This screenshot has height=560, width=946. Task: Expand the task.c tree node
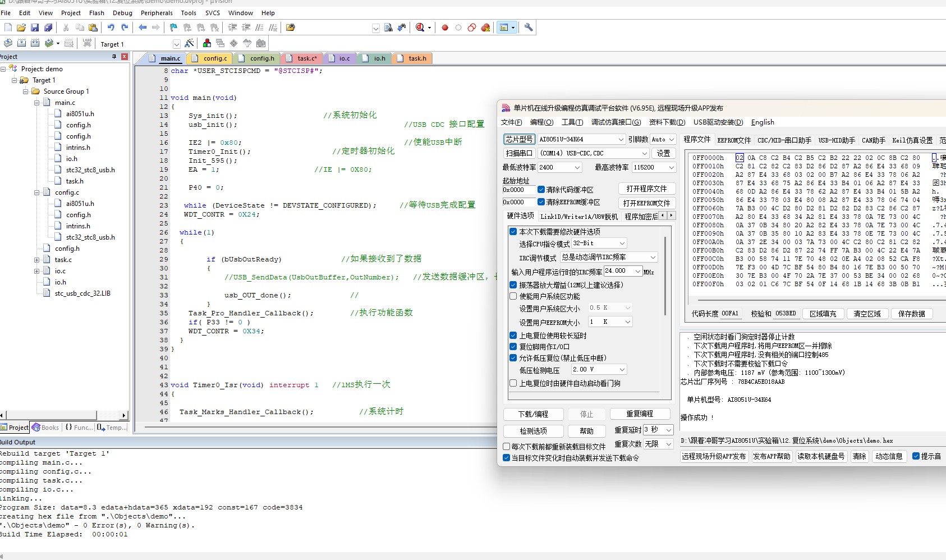tap(36, 260)
